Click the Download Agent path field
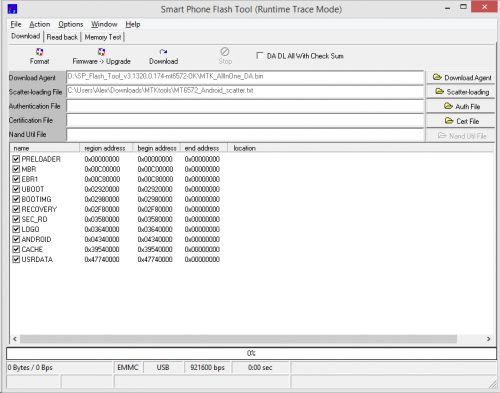 (x=245, y=77)
